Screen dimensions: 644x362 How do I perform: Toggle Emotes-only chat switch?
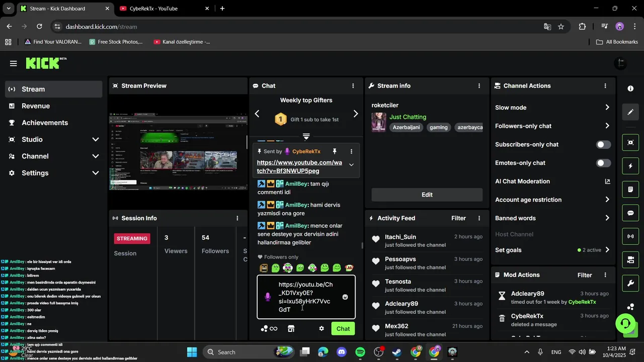(x=604, y=163)
